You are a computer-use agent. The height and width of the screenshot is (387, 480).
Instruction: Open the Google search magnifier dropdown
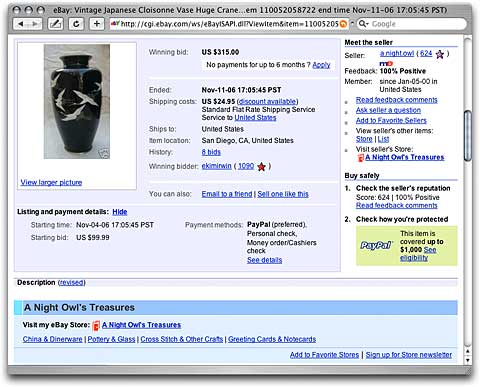[x=363, y=24]
